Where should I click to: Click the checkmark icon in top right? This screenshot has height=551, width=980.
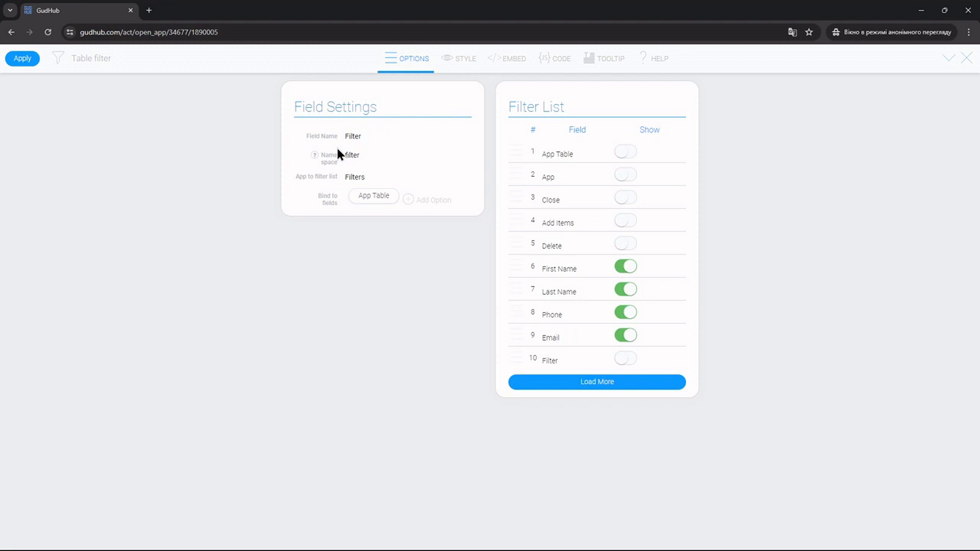point(949,58)
